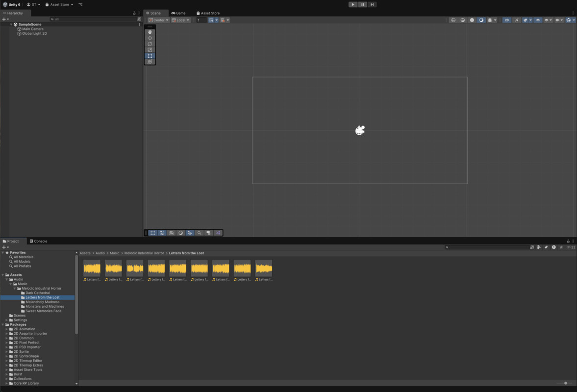
Task: Open Project search-by-type filter icon
Action: [x=539, y=247]
